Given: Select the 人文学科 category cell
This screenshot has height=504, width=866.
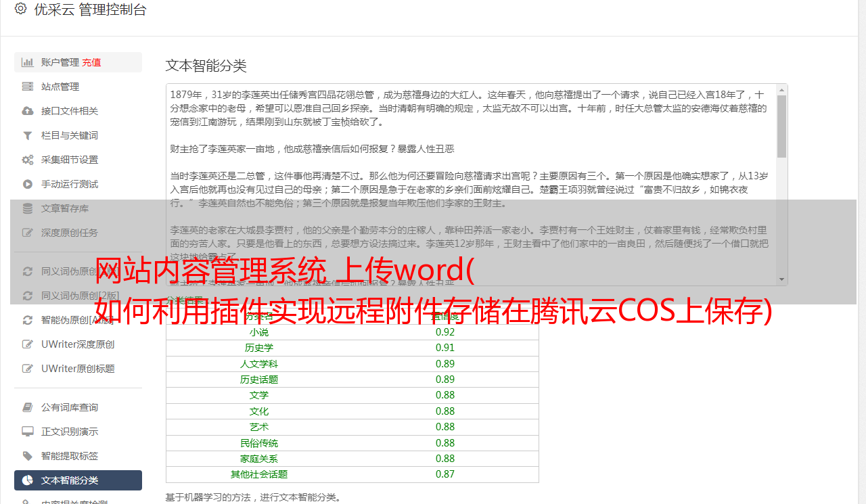Looking at the screenshot, I should click(x=259, y=364).
